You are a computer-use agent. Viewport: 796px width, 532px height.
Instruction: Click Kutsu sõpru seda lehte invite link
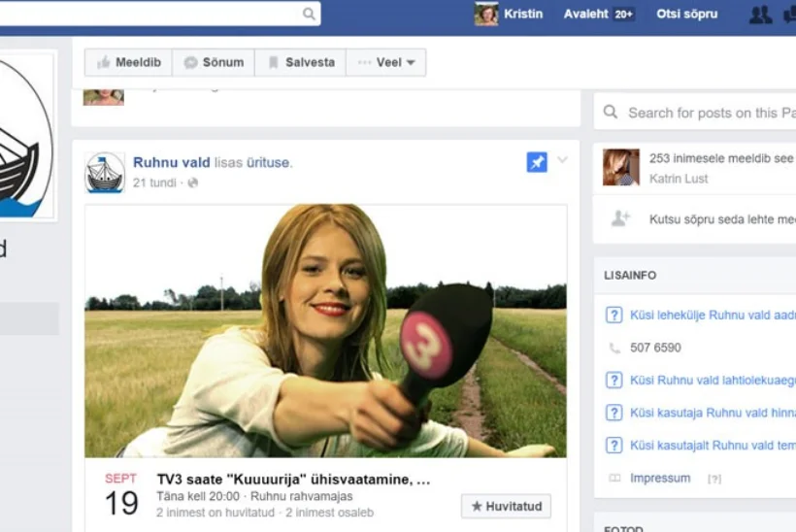(x=722, y=219)
